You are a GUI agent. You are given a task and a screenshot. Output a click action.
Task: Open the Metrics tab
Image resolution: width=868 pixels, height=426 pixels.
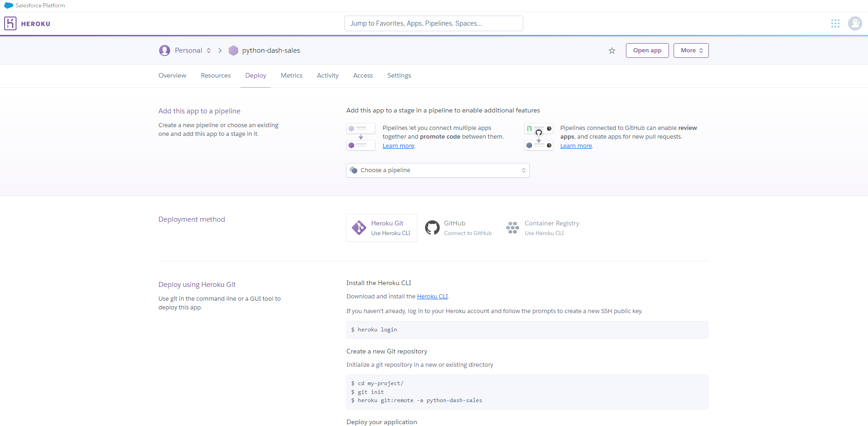(x=292, y=76)
